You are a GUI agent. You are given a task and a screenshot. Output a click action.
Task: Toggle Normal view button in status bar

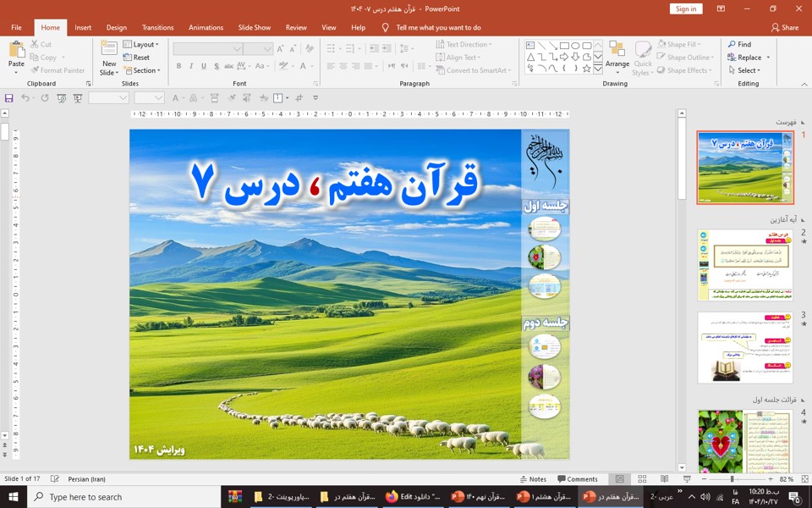(x=620, y=479)
